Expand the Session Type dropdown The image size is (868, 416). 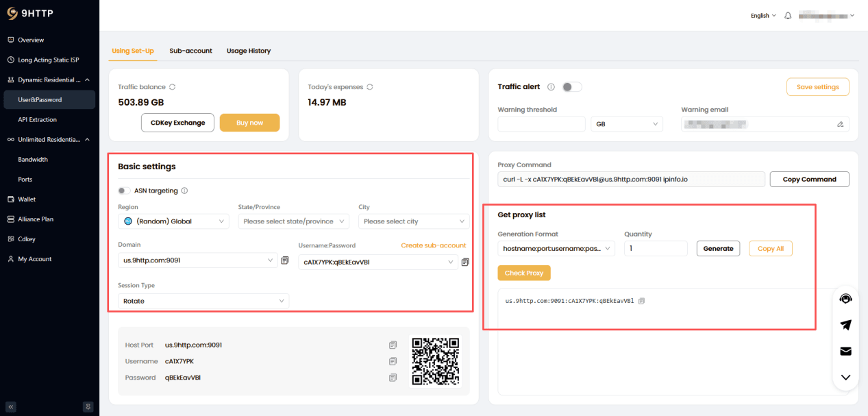click(x=203, y=301)
